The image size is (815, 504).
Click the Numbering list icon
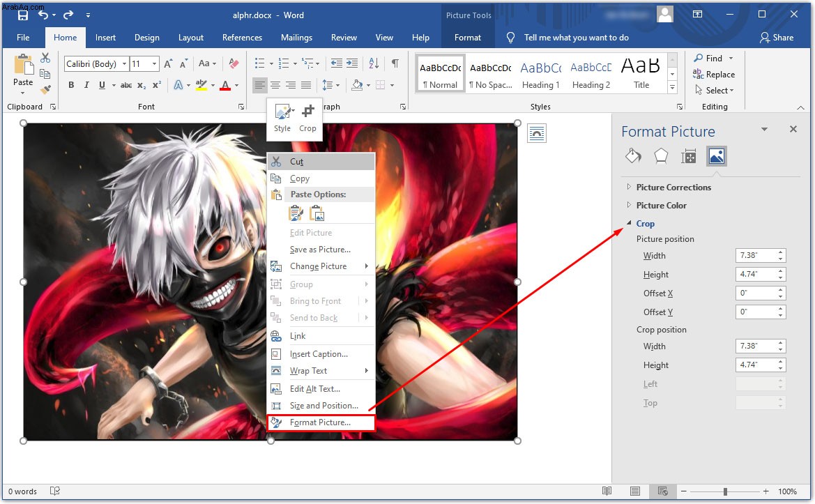pos(284,63)
